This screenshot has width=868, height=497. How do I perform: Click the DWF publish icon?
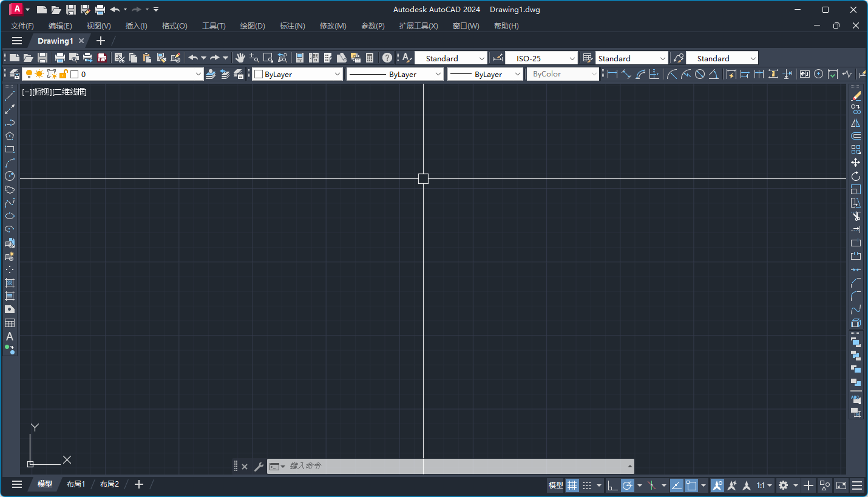(x=102, y=58)
